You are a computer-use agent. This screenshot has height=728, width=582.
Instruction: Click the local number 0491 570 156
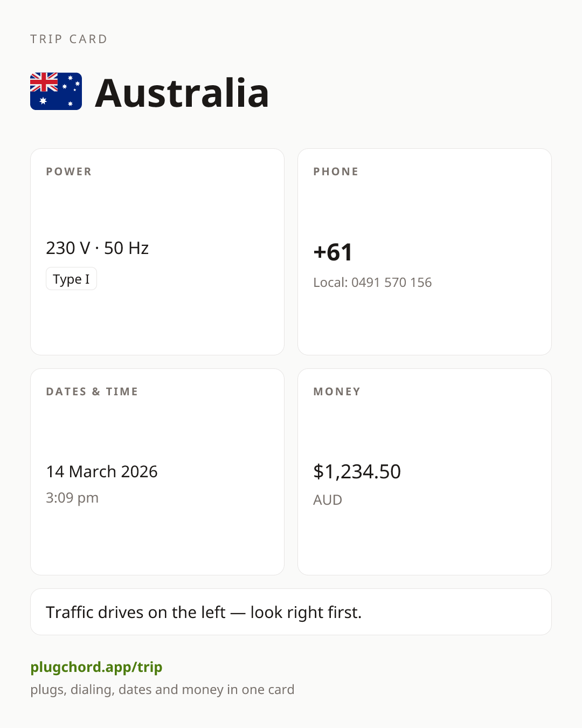point(392,283)
